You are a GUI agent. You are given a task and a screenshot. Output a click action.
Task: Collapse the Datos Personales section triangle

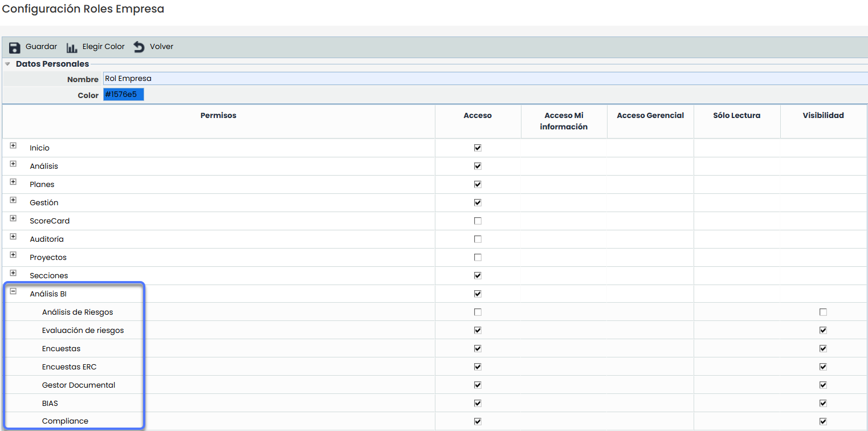click(x=8, y=64)
